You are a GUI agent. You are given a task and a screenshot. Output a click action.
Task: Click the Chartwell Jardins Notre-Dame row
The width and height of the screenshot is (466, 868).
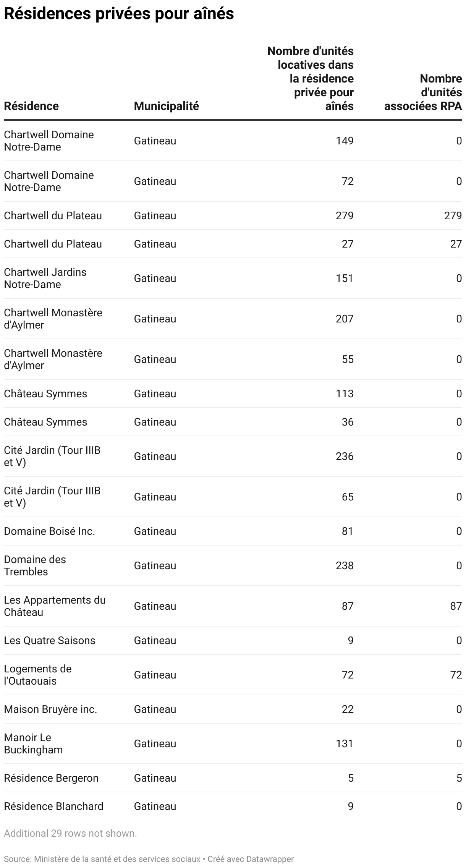click(x=233, y=278)
